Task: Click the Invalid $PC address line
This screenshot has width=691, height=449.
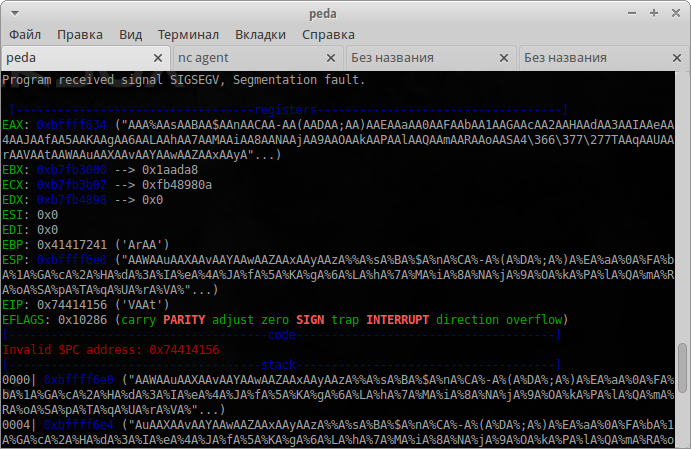Action: tap(111, 350)
